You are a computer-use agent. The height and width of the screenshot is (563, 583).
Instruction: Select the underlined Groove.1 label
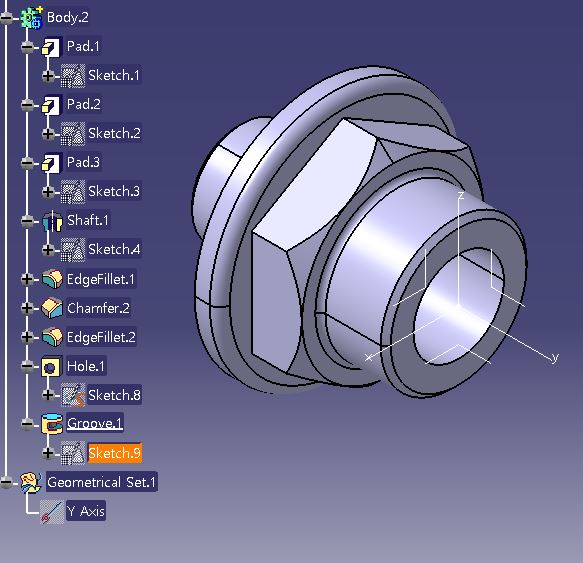95,423
